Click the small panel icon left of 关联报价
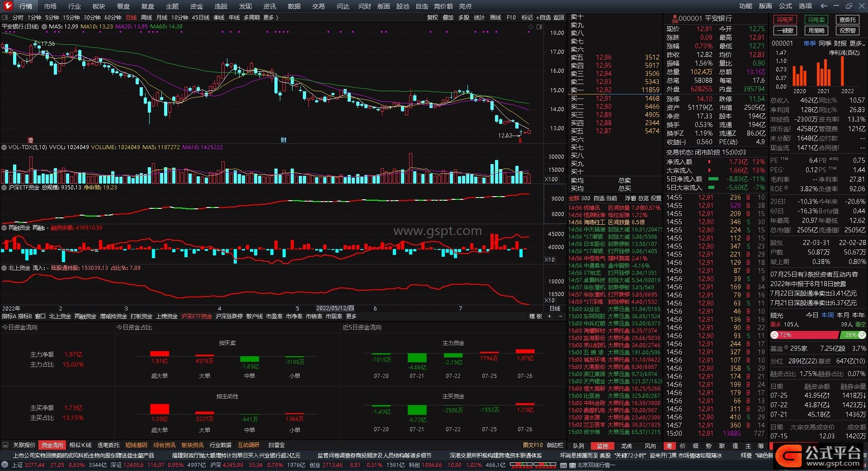This screenshot has height=471, width=868. coord(5,445)
